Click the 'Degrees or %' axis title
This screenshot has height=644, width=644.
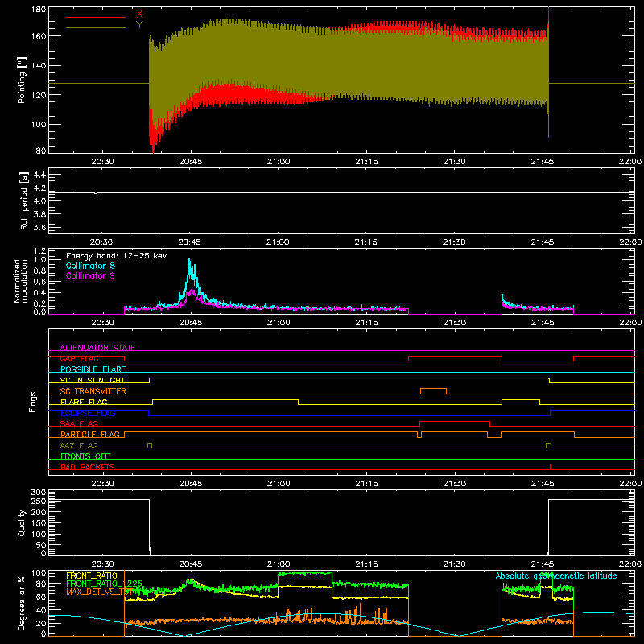point(22,603)
